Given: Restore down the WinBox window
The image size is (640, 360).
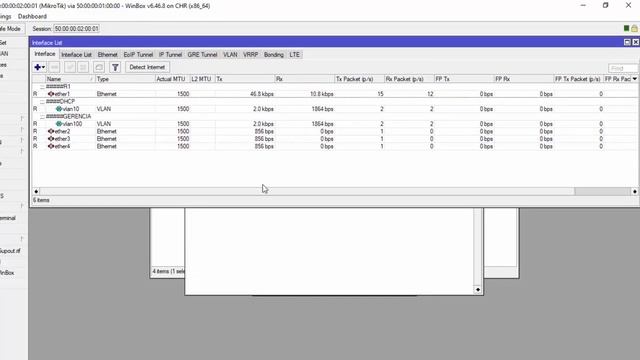Looking at the screenshot, I should [606, 5].
